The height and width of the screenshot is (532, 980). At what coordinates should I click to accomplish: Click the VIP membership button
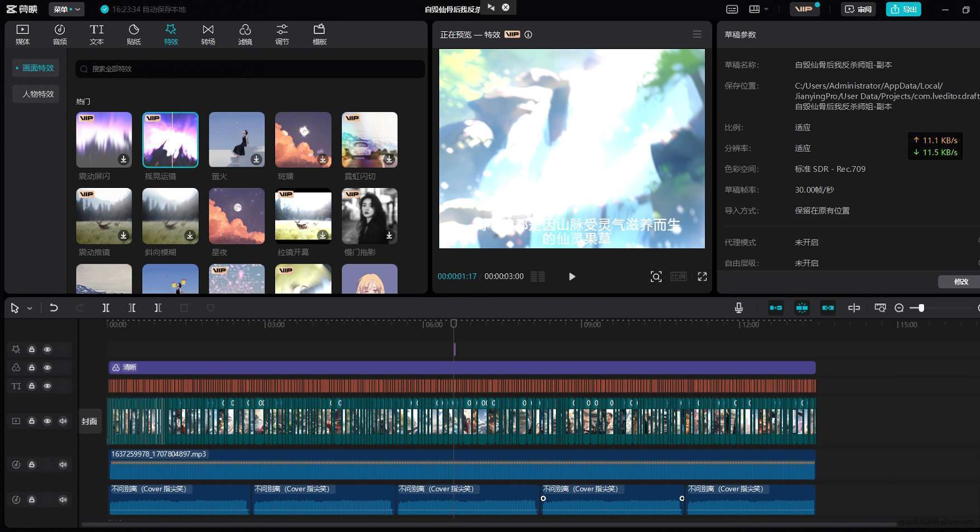[804, 9]
